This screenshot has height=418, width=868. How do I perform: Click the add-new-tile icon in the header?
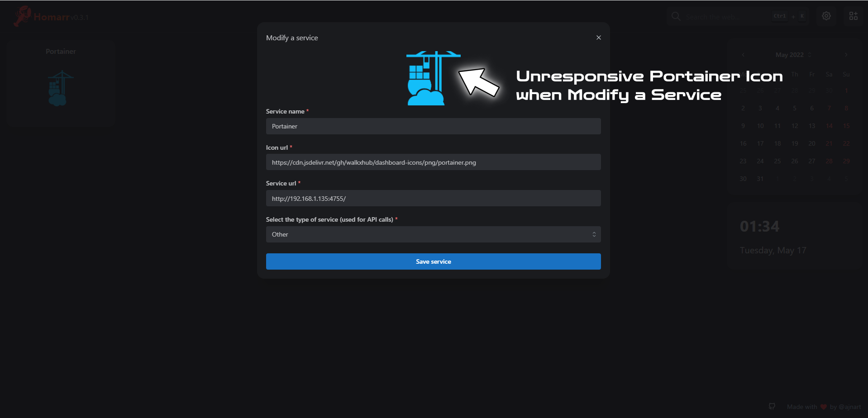pyautogui.click(x=854, y=16)
